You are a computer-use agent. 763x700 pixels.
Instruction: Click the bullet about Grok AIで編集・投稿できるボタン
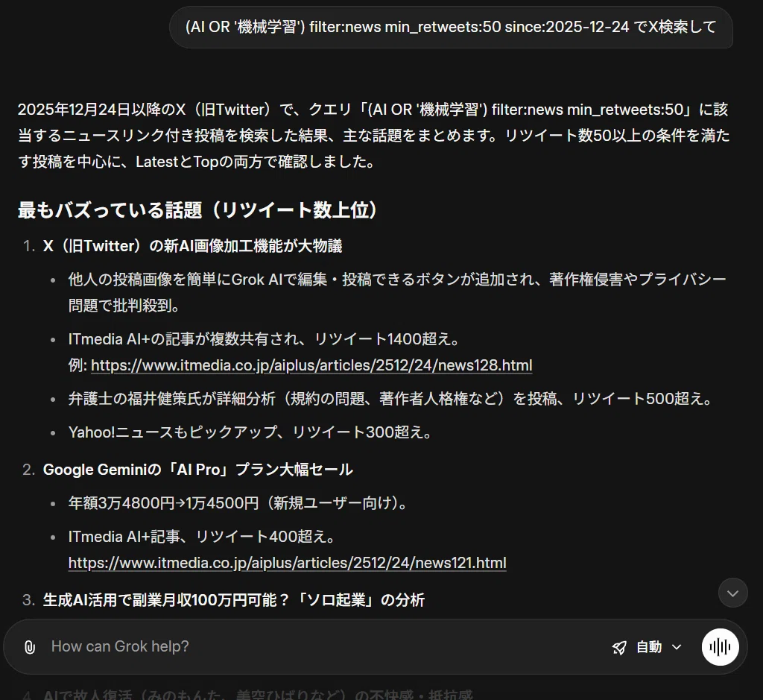click(398, 292)
